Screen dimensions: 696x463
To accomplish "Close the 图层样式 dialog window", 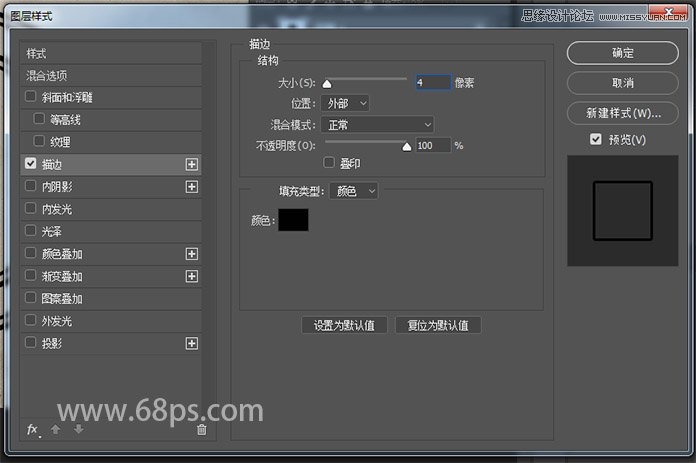I will pyautogui.click(x=668, y=12).
